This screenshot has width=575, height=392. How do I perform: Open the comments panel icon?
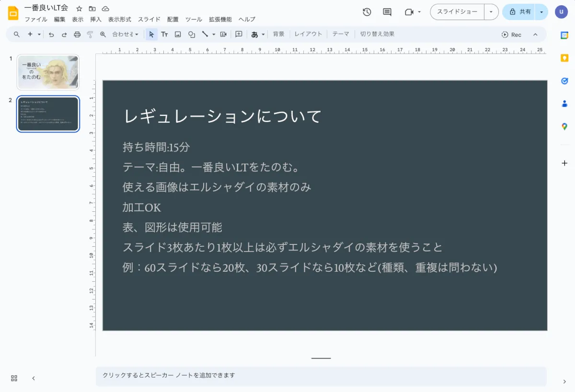[x=387, y=12]
